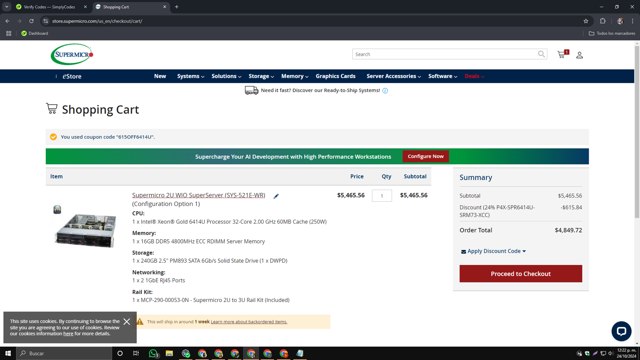
Task: Edit cart item with pencil icon
Action: 276,196
